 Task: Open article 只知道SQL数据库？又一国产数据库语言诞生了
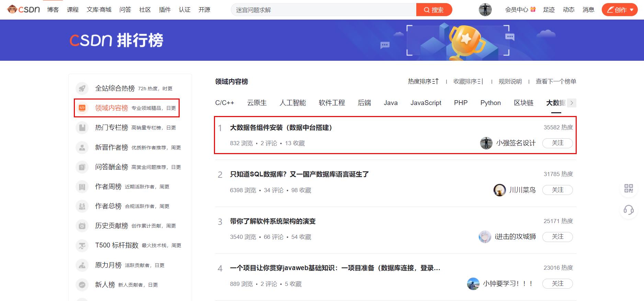coord(299,174)
